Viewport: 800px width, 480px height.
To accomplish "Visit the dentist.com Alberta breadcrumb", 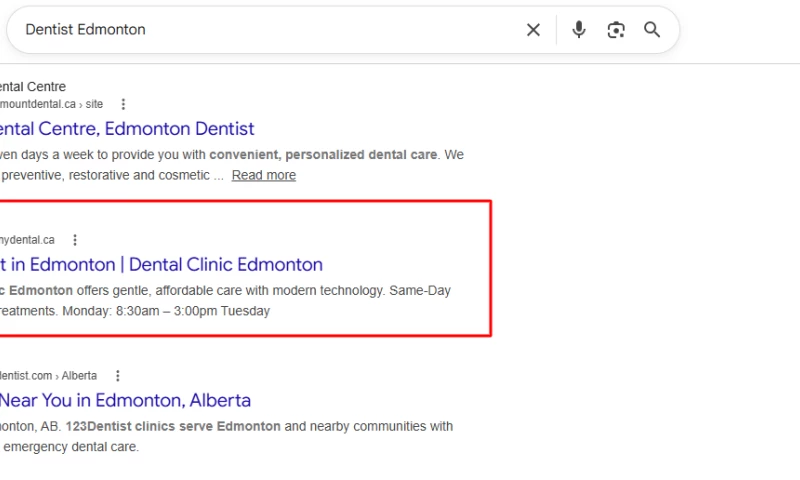I will coord(48,376).
